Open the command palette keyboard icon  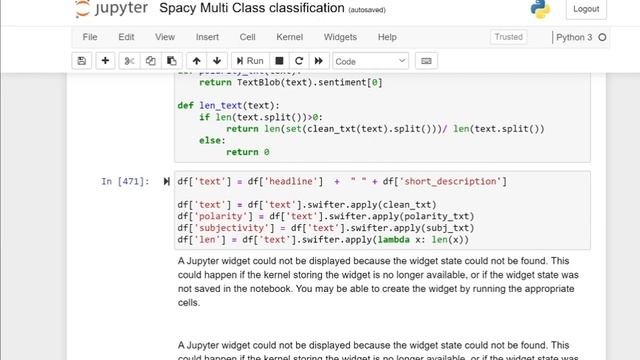coord(426,61)
